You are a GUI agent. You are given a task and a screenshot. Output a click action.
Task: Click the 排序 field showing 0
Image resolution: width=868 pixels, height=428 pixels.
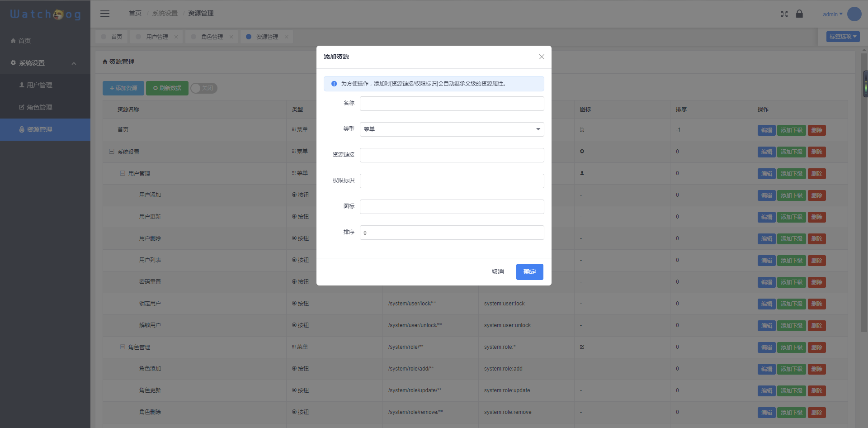point(452,233)
